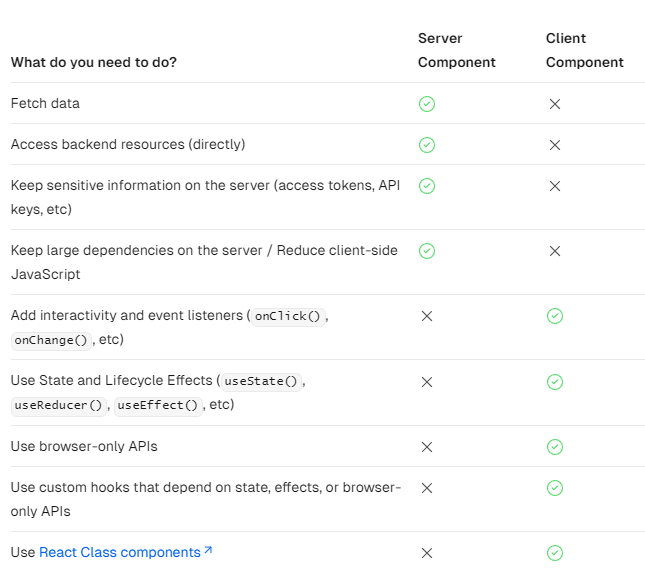The width and height of the screenshot is (645, 584).
Task: Click Server cross for Add interactivity row
Action: tap(427, 316)
